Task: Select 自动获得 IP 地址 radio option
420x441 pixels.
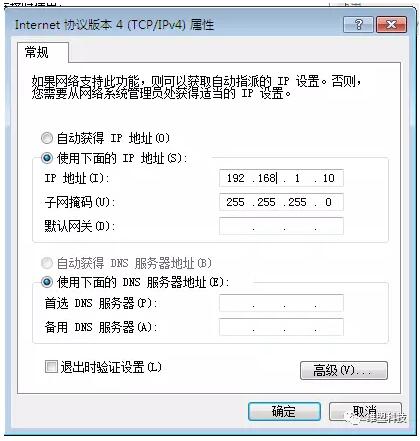Action: (47, 138)
